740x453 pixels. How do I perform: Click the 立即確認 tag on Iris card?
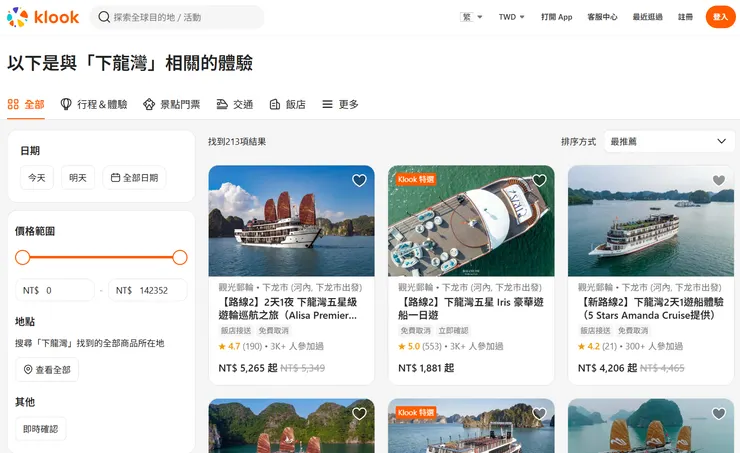(x=453, y=331)
